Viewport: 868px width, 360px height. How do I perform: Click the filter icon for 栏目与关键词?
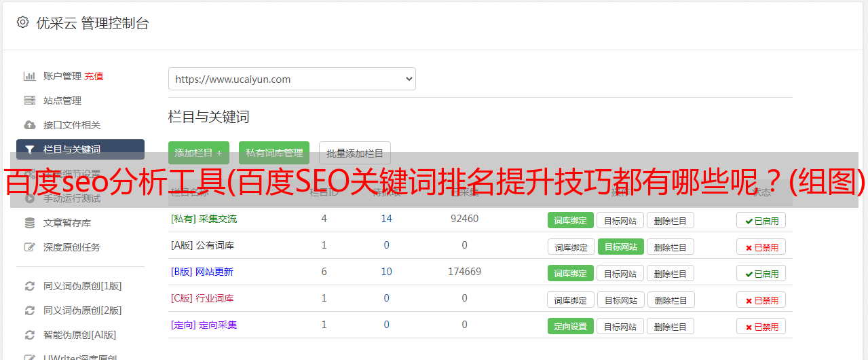tap(30, 149)
